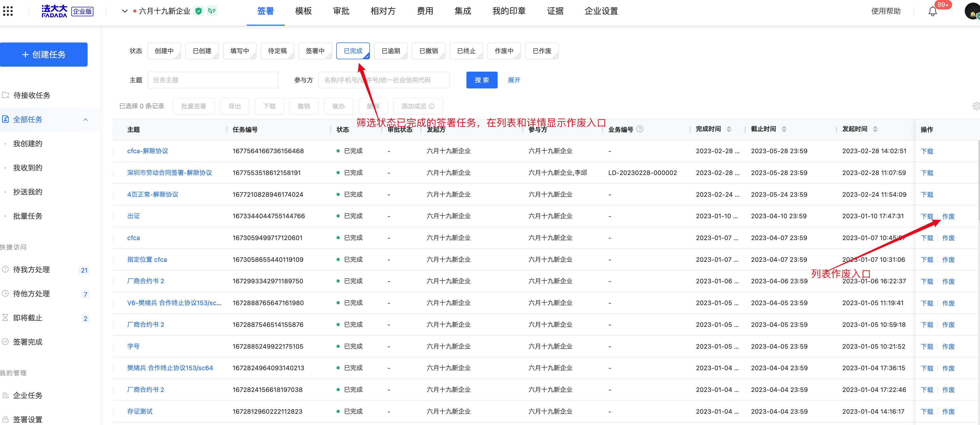Click the 即将截止 hourglass icon
Screen dimensions: 980x425
pyautogui.click(x=5, y=318)
